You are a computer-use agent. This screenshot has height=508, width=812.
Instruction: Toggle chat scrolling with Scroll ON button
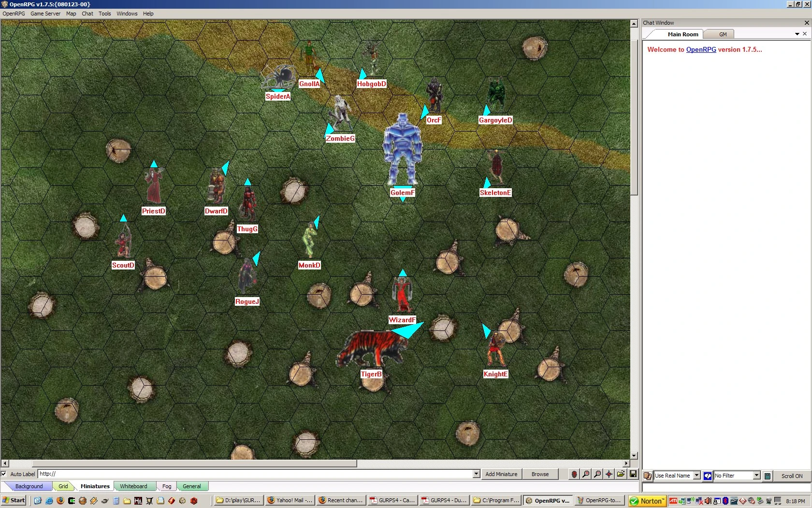coord(791,476)
